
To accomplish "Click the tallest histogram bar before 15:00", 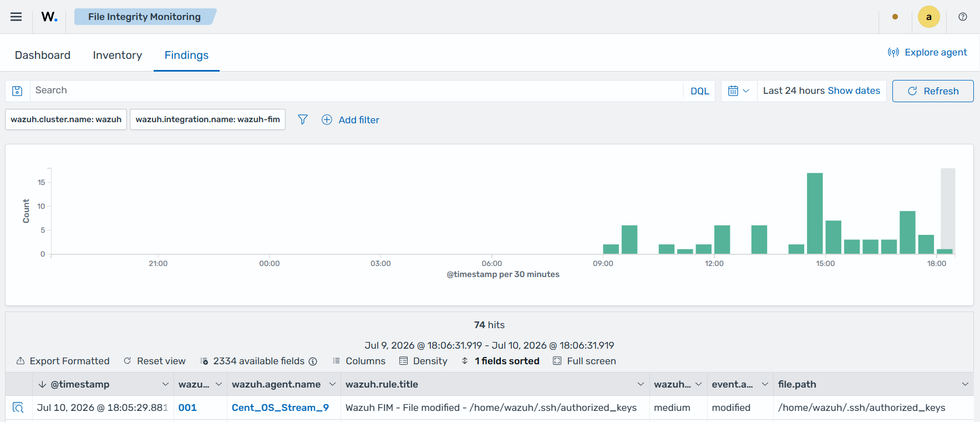I will coord(815,213).
